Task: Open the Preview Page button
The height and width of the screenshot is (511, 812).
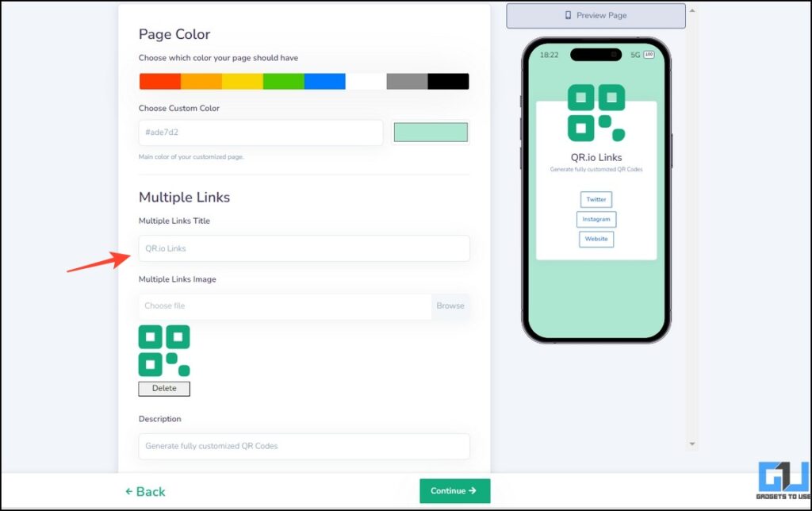Action: (x=596, y=16)
